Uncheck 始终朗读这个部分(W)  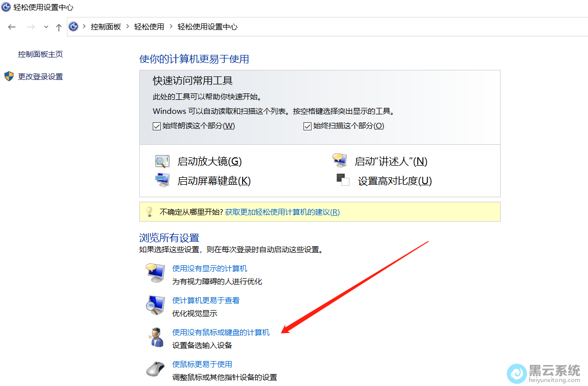156,126
